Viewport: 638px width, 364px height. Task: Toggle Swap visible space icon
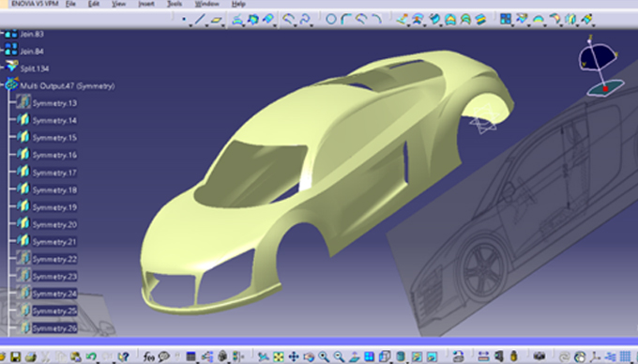432,357
